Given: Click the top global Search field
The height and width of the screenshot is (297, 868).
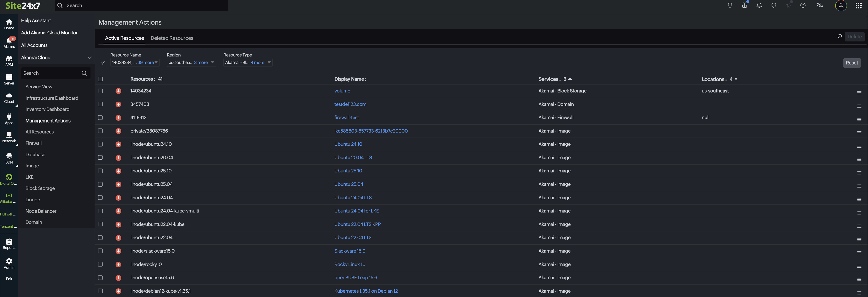Looking at the screenshot, I should tap(142, 5).
